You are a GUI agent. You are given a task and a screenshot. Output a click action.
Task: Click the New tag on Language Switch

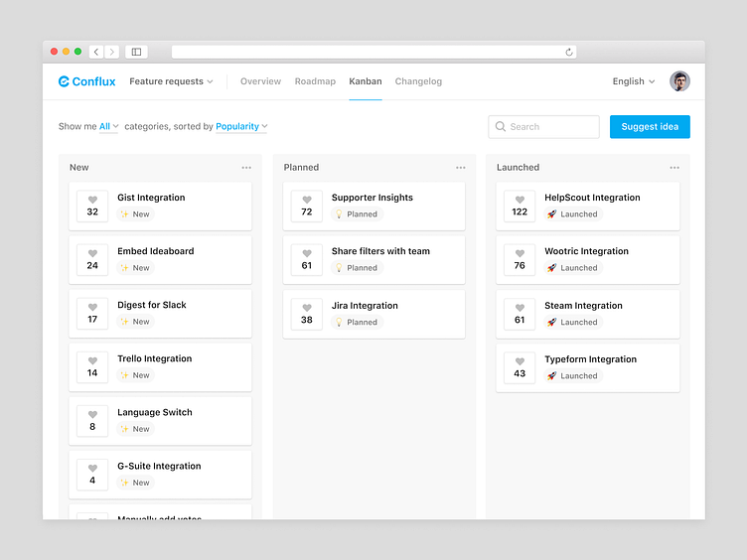click(135, 429)
